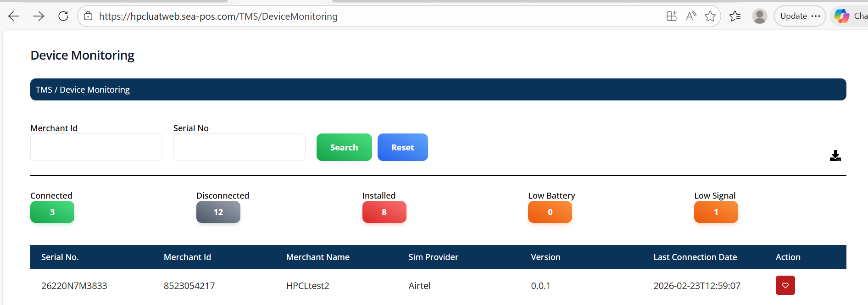View site information lock icon
Screen dimensions: 868x305
88,17
